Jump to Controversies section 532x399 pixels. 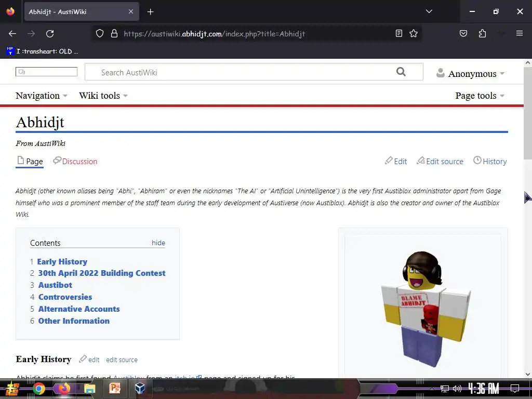click(65, 297)
